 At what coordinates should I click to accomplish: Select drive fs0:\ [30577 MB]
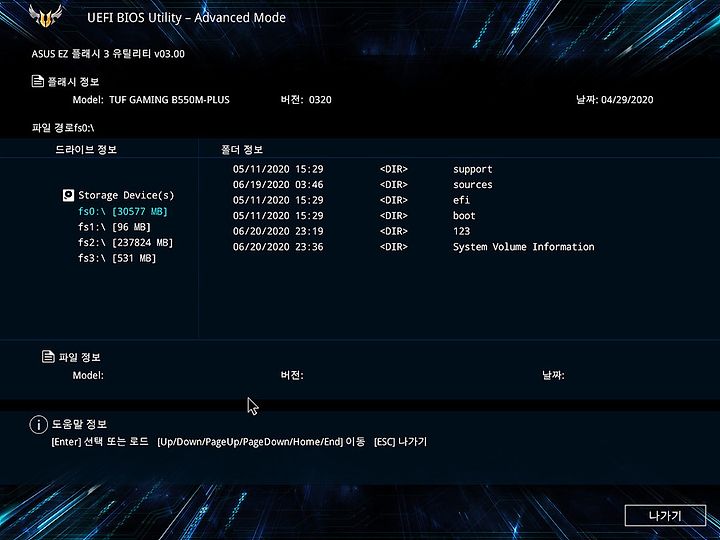(x=123, y=211)
